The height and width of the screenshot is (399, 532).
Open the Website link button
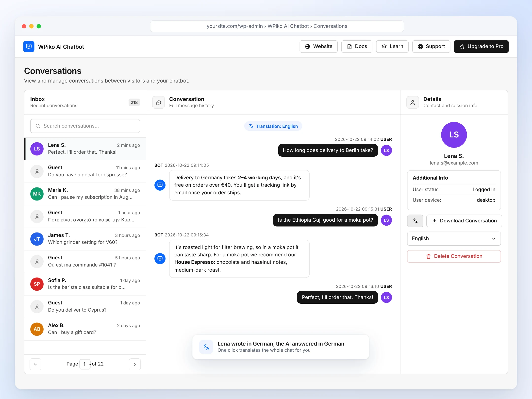click(x=318, y=47)
